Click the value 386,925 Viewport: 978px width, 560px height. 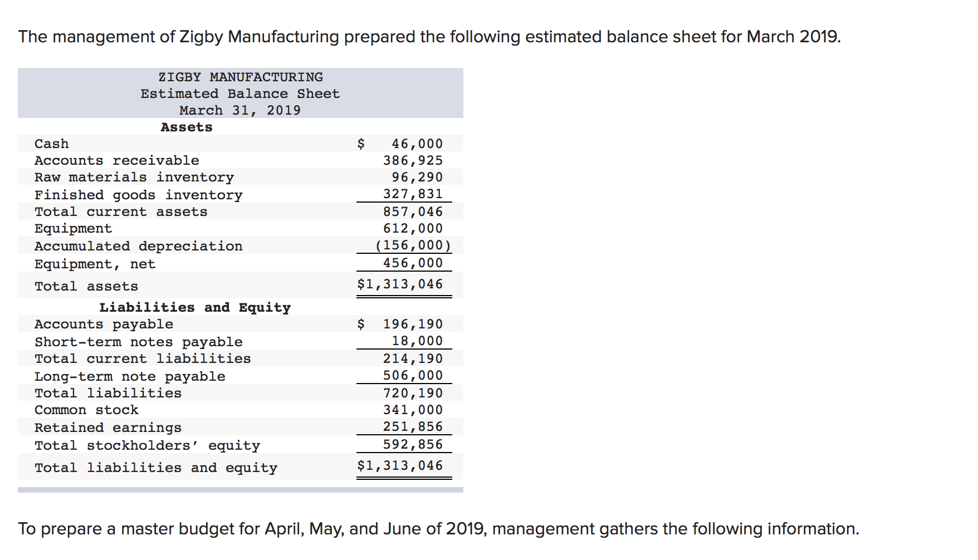point(413,160)
